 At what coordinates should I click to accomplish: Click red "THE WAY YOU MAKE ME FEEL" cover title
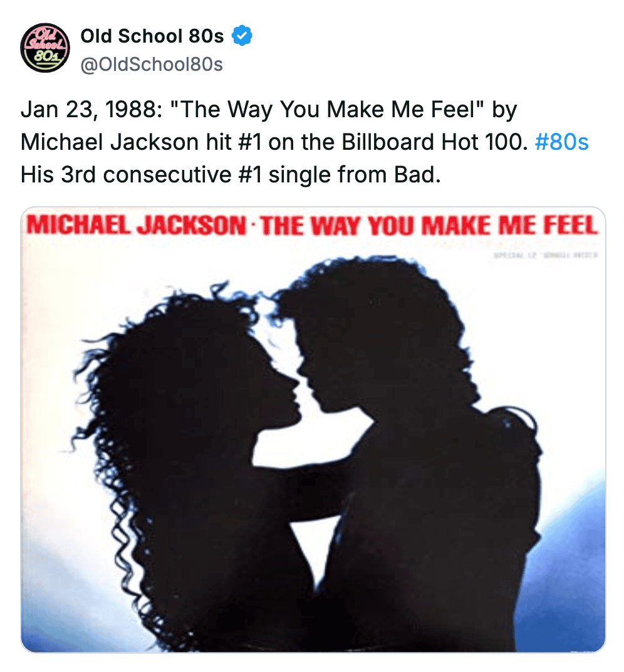[x=429, y=226]
